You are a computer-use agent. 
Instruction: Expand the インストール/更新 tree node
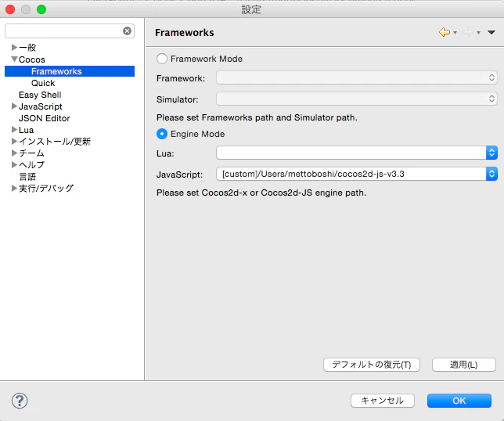pyautogui.click(x=14, y=141)
